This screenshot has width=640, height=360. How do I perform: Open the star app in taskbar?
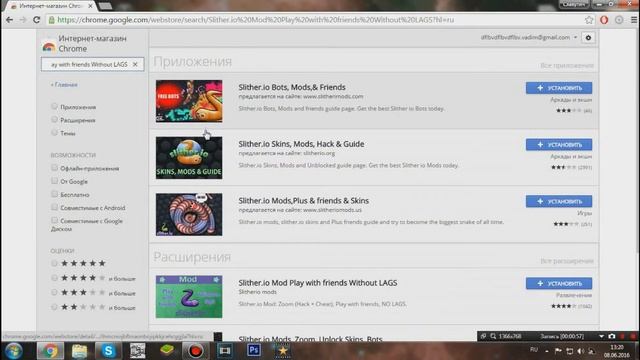click(x=283, y=351)
